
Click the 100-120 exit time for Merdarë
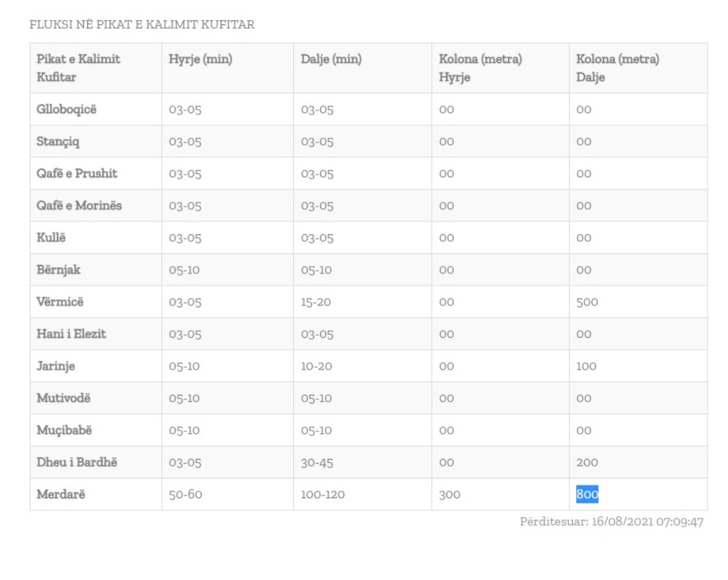(x=322, y=495)
